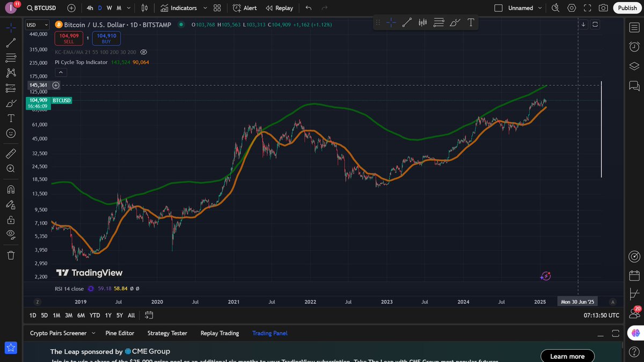Open the indicator templates grid icon
Viewport: 644px width, 362px height.
coord(217,8)
